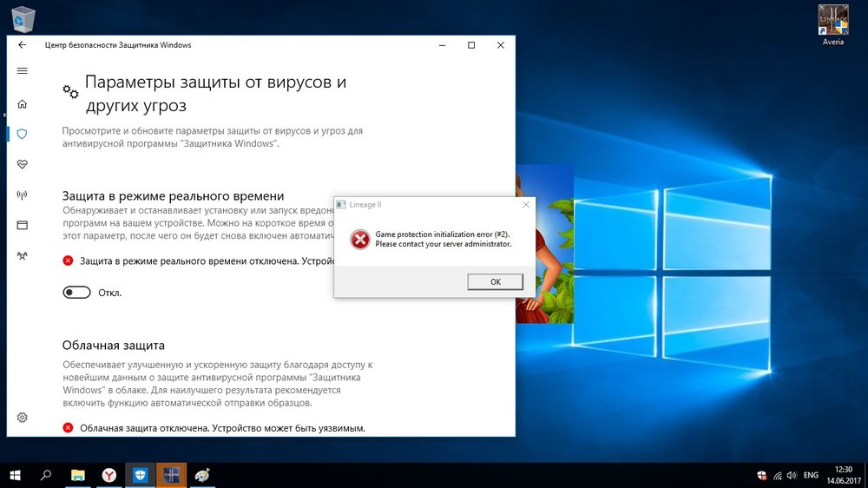The width and height of the screenshot is (868, 488).
Task: Go back using the back arrow
Action: point(23,45)
